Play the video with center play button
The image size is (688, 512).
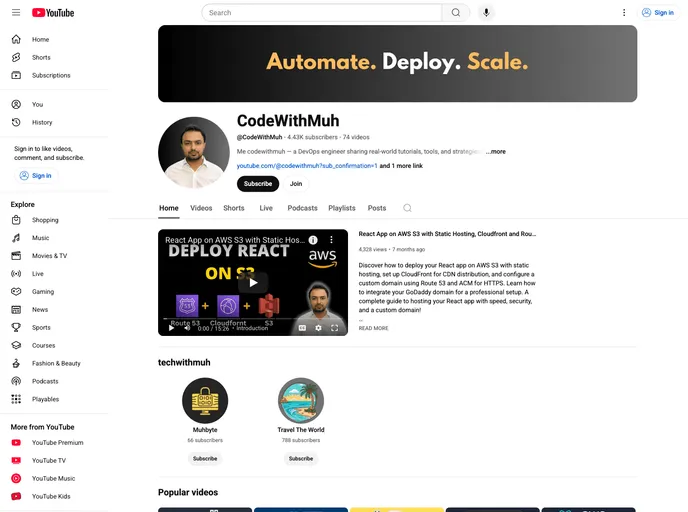(x=253, y=283)
